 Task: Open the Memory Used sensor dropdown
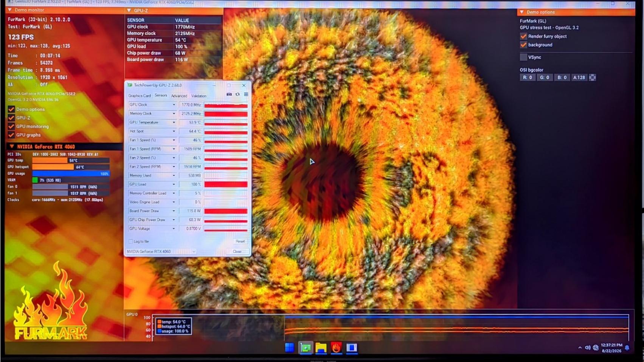[174, 175]
